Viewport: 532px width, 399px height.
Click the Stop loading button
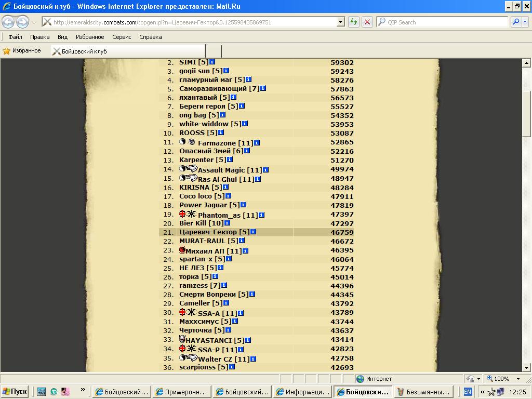coord(367,22)
